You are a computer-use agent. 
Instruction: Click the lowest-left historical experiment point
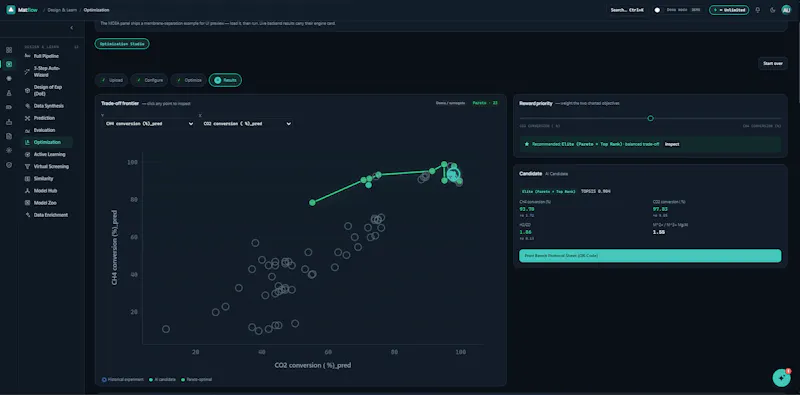pyautogui.click(x=166, y=329)
